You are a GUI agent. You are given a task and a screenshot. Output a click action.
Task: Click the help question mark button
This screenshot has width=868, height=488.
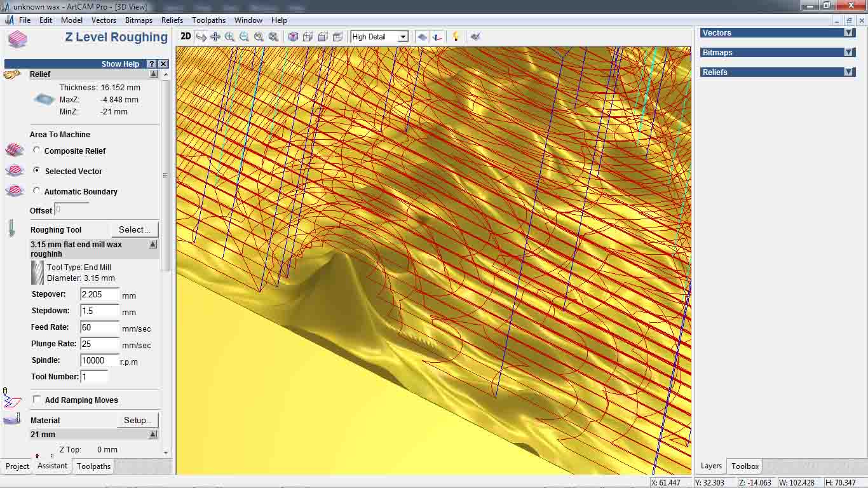point(151,64)
